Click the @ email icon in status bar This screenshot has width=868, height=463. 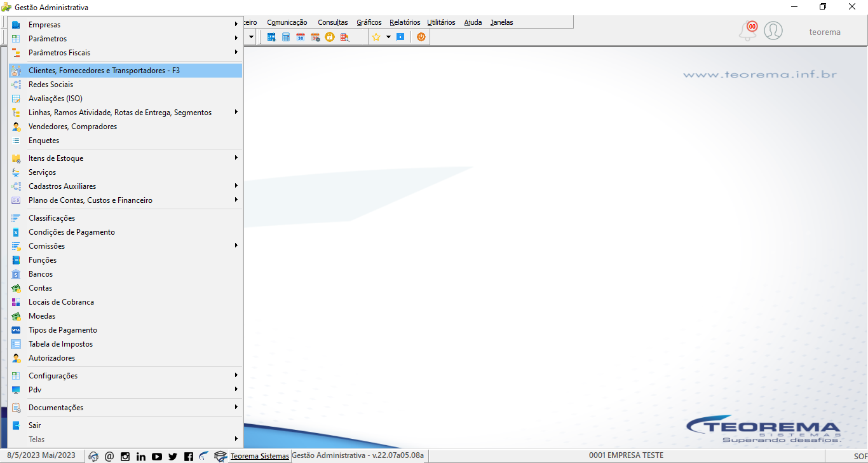click(109, 456)
